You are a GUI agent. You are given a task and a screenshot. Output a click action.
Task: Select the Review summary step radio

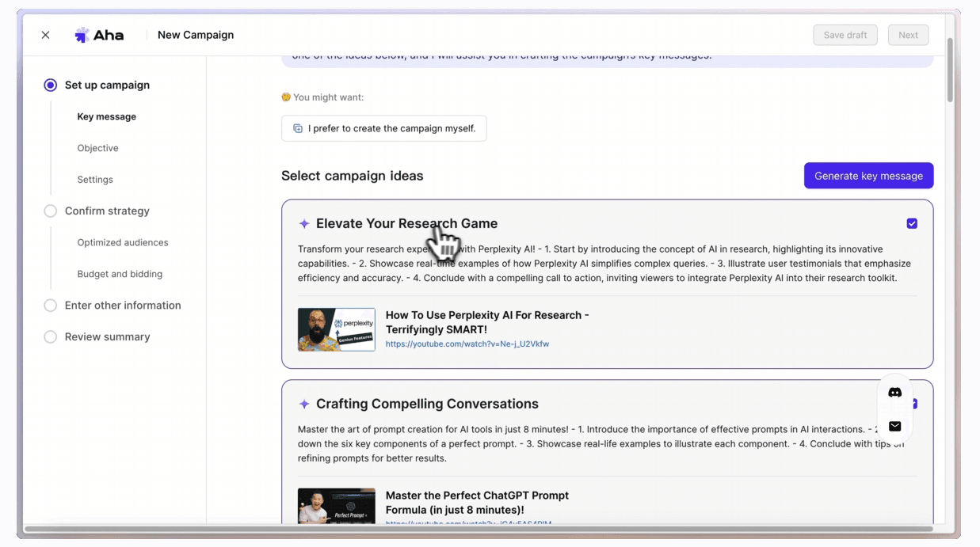click(51, 337)
